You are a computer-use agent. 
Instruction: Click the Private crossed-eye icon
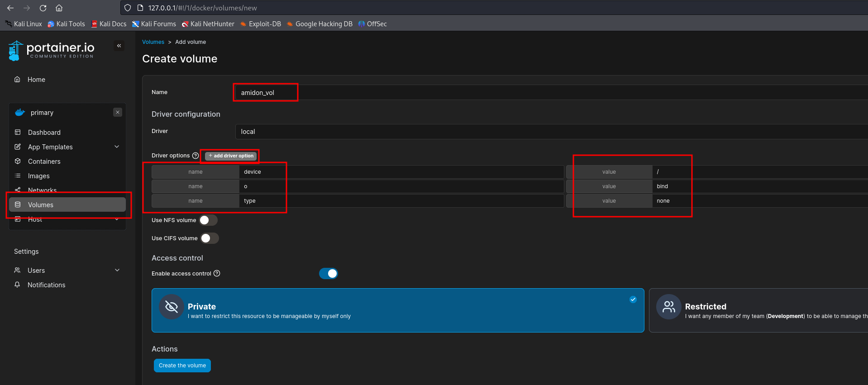coord(172,307)
